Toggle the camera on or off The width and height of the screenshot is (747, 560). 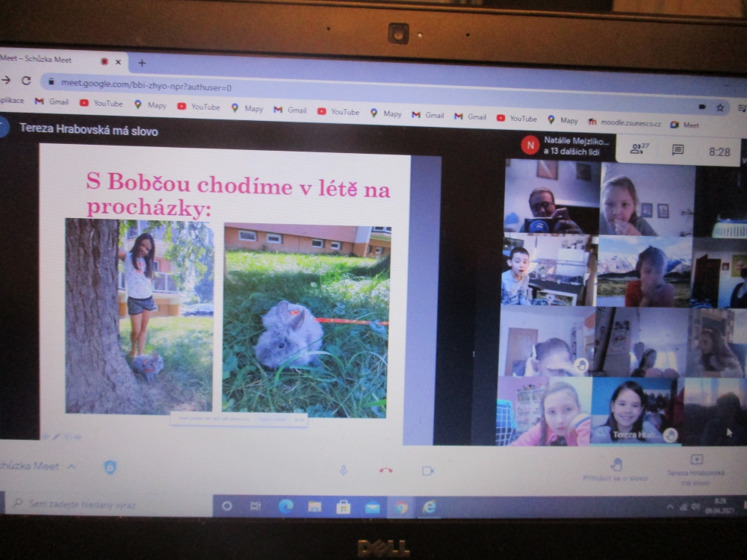(428, 471)
